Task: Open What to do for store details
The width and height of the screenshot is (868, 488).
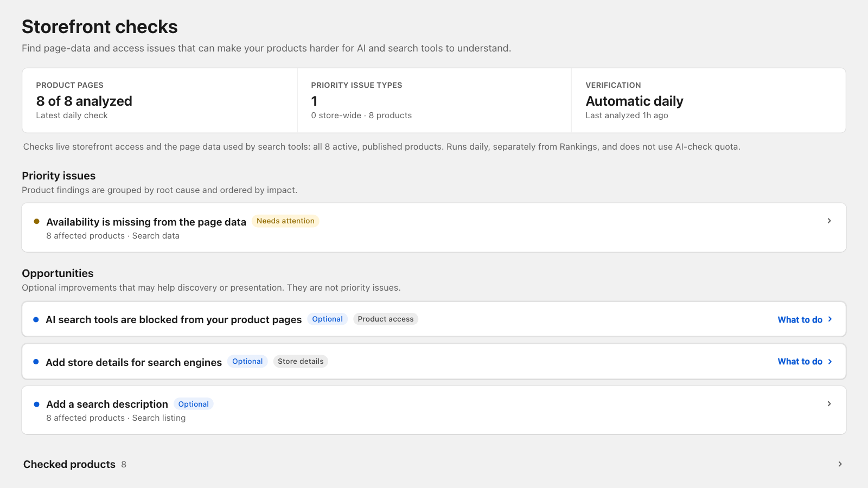Action: (x=800, y=362)
